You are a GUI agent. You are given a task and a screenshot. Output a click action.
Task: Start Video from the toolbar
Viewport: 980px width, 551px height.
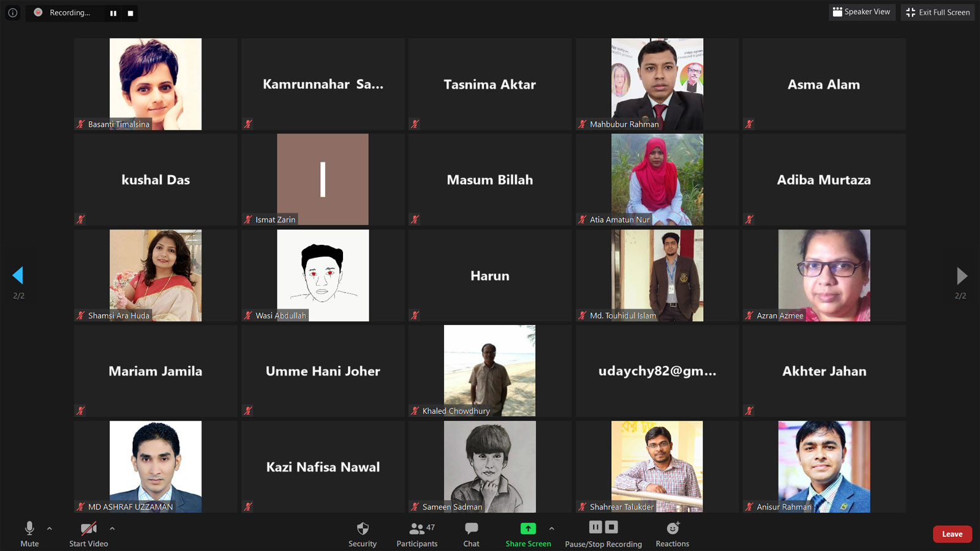pos(89,534)
